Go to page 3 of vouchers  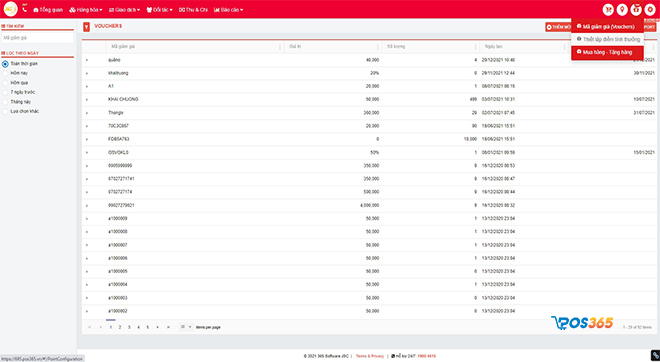tap(129, 327)
